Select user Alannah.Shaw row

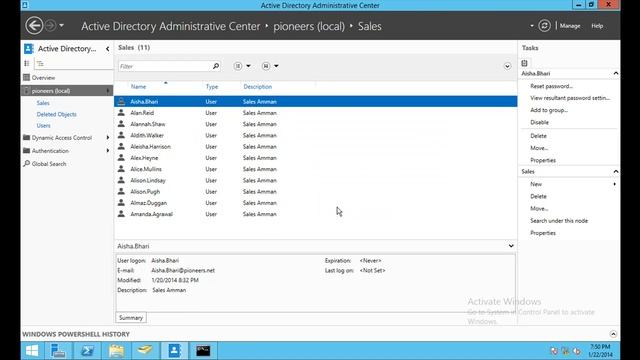pyautogui.click(x=316, y=124)
